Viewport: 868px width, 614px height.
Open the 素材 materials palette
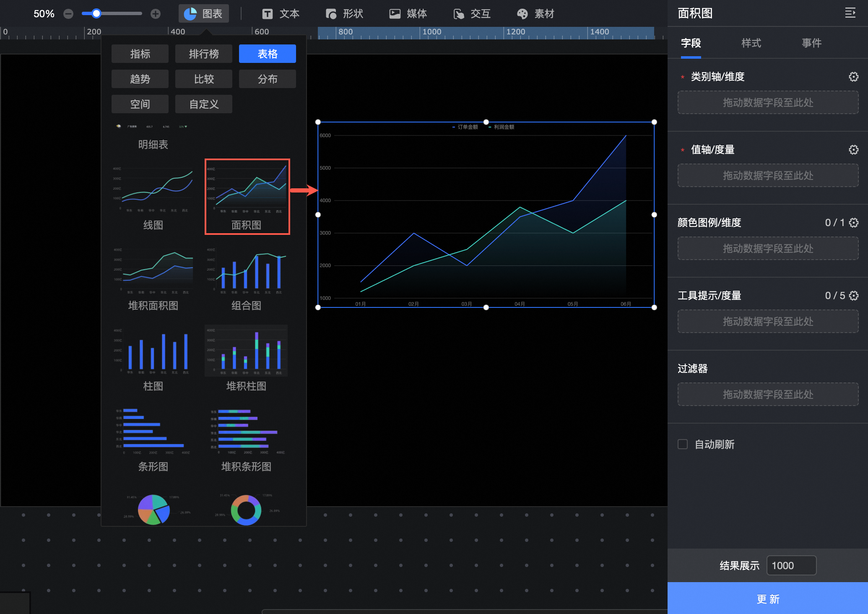[x=535, y=14]
